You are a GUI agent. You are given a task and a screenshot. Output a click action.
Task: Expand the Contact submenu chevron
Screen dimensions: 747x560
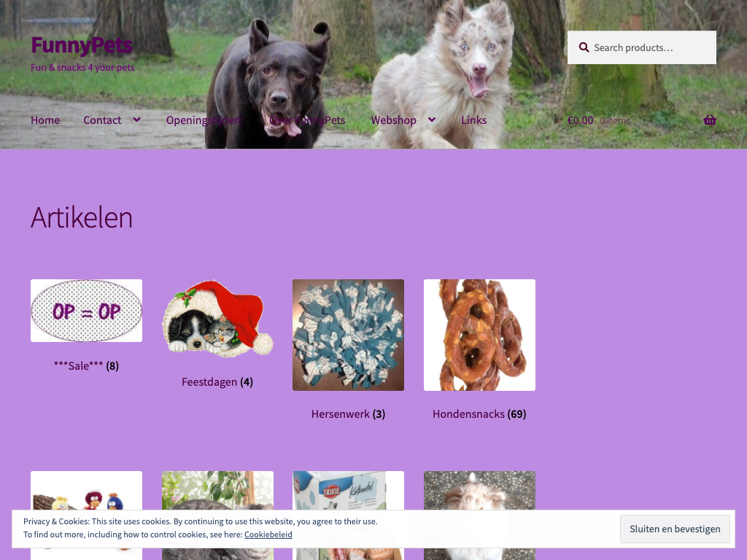pyautogui.click(x=136, y=120)
